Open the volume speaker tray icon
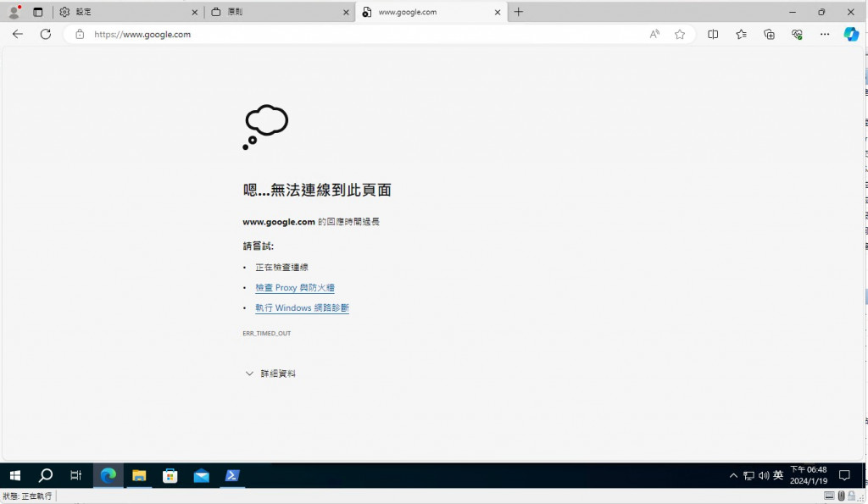This screenshot has height=504, width=868. [x=764, y=476]
